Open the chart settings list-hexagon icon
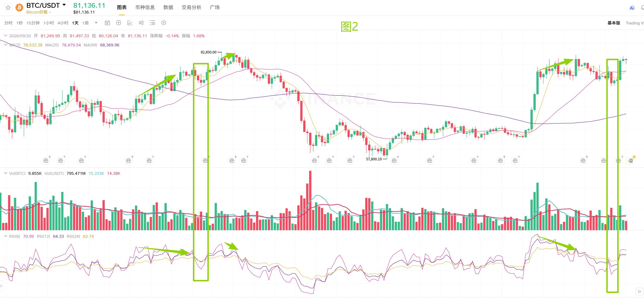Screen dimensions: 644x300 (152, 23)
